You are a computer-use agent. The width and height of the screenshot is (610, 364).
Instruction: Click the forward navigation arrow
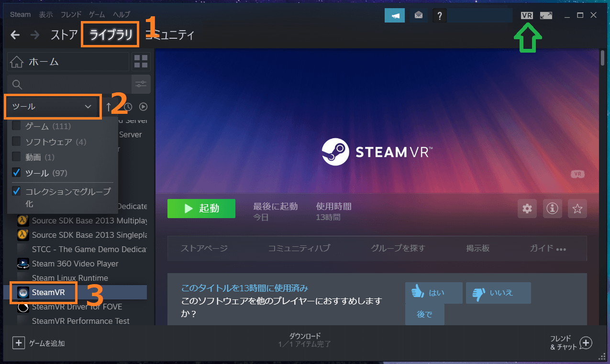(x=35, y=35)
